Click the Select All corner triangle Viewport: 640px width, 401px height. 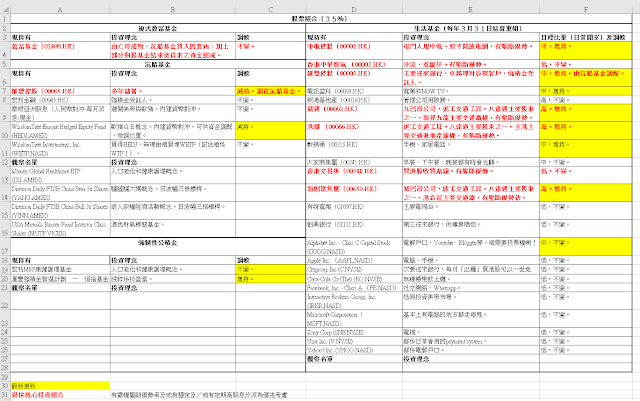tap(5, 9)
